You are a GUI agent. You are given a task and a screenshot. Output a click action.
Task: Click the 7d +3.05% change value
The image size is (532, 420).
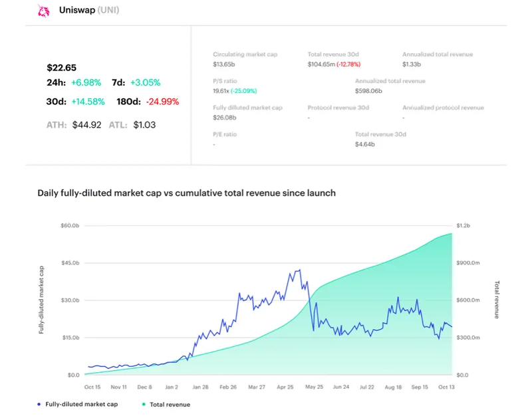[145, 82]
